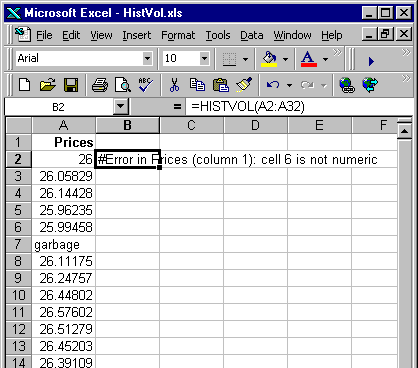Open the Name Box dropdown arrow
418x368 pixels.
click(120, 107)
